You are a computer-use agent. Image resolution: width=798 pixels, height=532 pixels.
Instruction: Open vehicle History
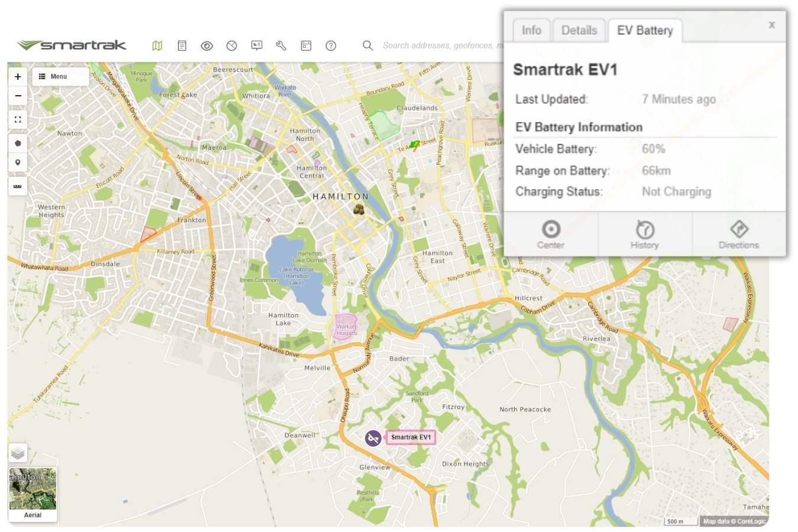645,235
